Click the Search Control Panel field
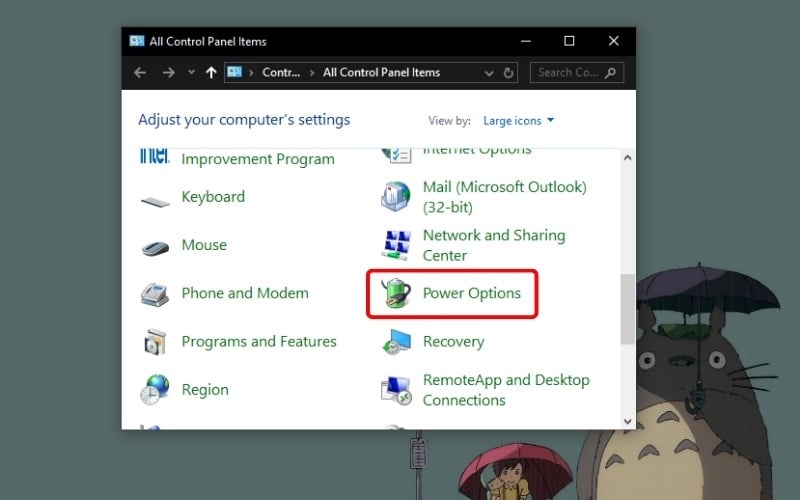The height and width of the screenshot is (500, 800). click(570, 73)
